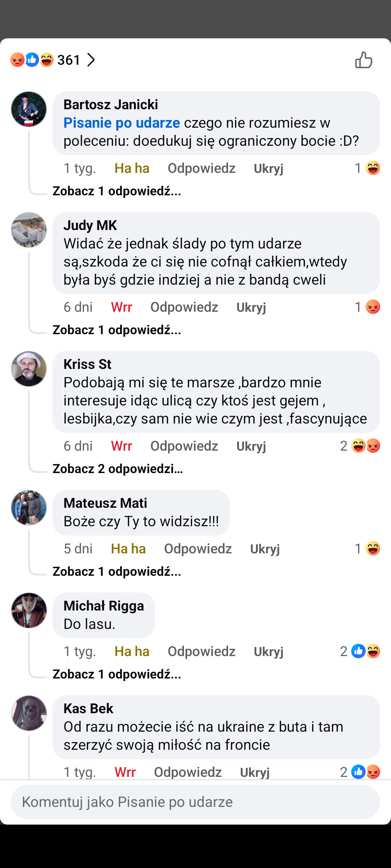Open Bartosz Janicki's profile picture
Screen dimensions: 391x868
[x=29, y=109]
